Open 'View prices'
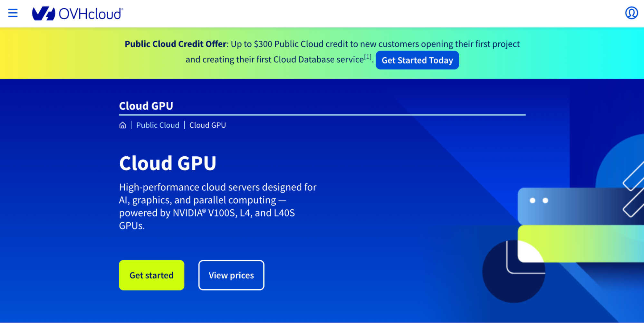This screenshot has height=323, width=644. [231, 275]
